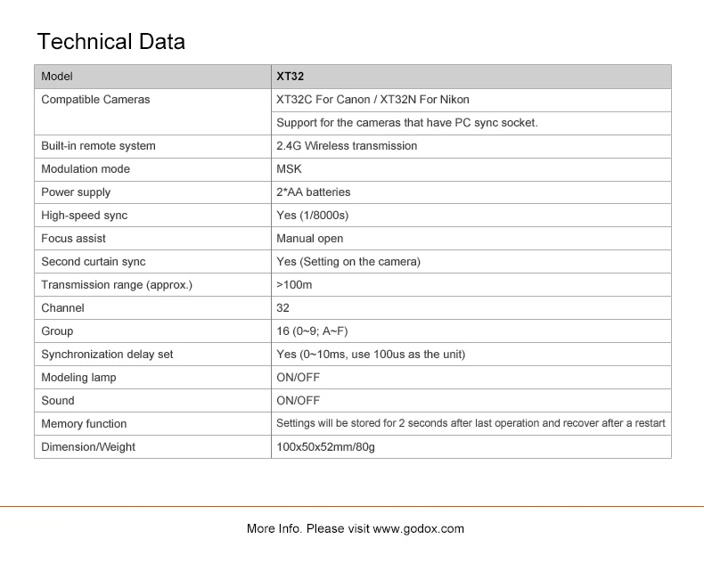Image resolution: width=704 pixels, height=588 pixels.
Task: Click the >100m transmission range value
Action: click(x=294, y=285)
